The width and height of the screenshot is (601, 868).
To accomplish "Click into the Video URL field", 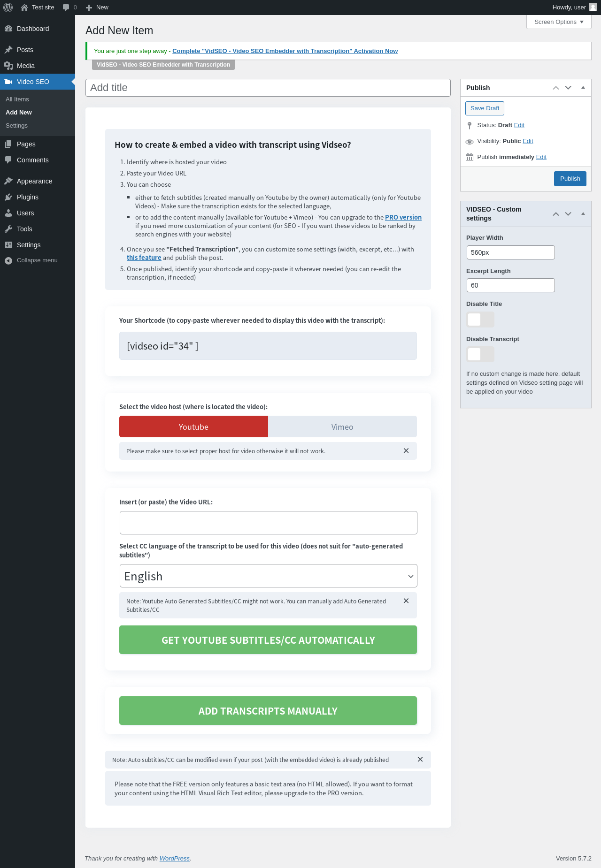I will (268, 523).
